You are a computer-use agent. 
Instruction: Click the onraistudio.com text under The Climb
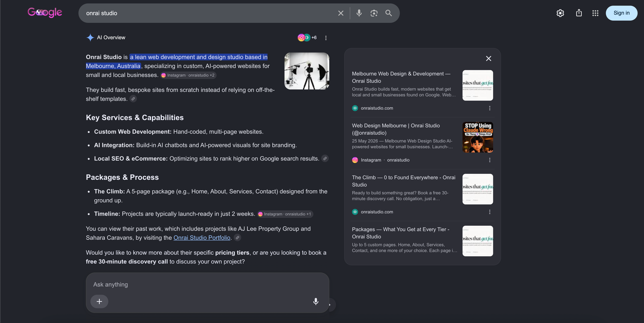[x=377, y=212]
